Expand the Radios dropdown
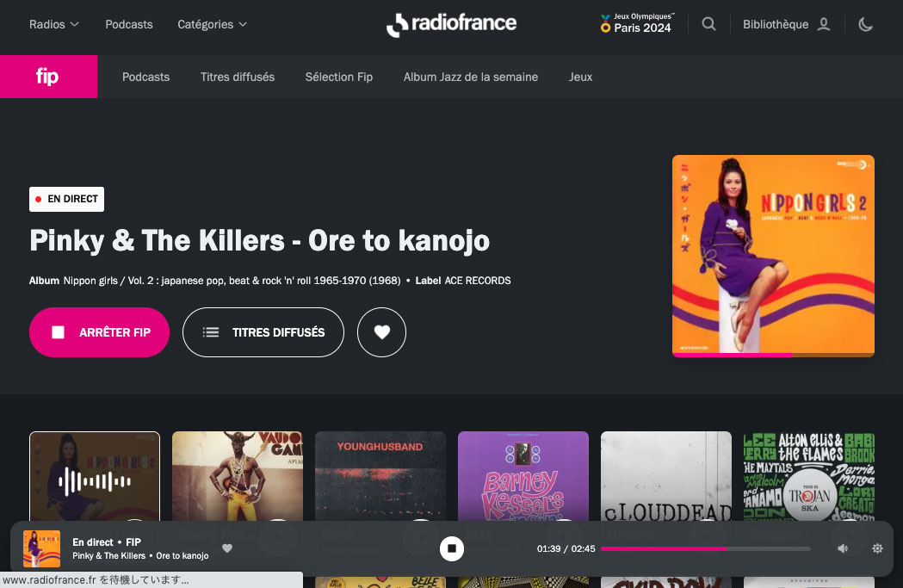 pyautogui.click(x=54, y=24)
